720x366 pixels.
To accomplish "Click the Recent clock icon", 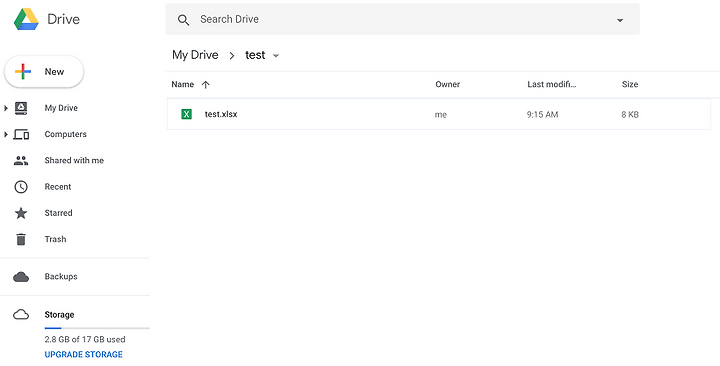I will click(x=21, y=187).
